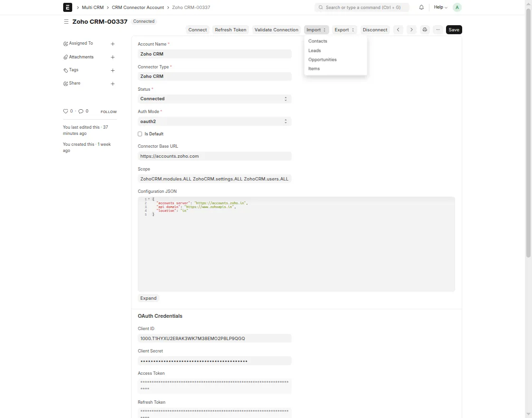Open the Status dropdown
The width and height of the screenshot is (532, 418).
tap(214, 99)
